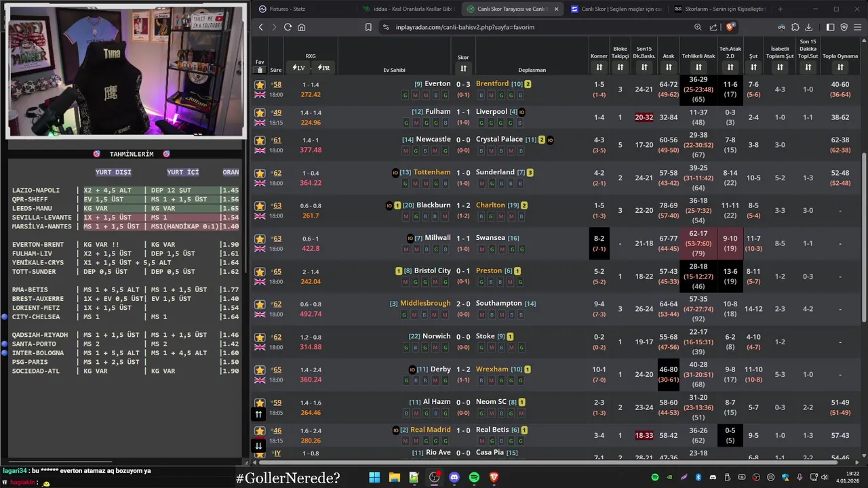
Task: Close the Canlı Skor Tarayıcısı tab
Action: pos(556,9)
